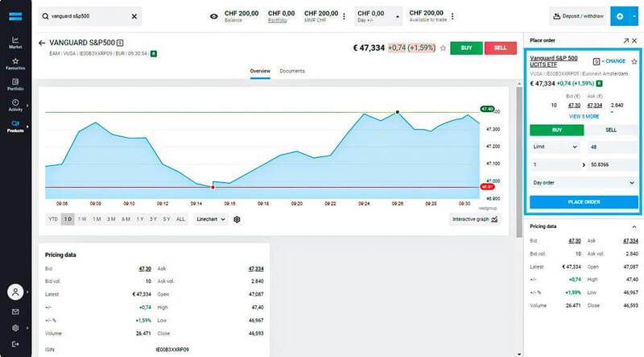Viewport: 644px width, 357px height.
Task: Click ISIN value IE00B3XXRP09
Action: click(x=172, y=350)
